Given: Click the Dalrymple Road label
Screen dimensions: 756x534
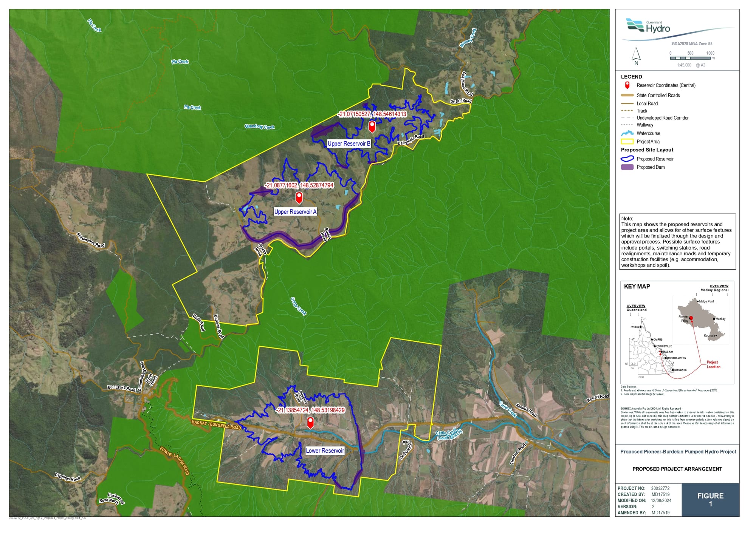Looking at the screenshot, I should pos(411,139).
